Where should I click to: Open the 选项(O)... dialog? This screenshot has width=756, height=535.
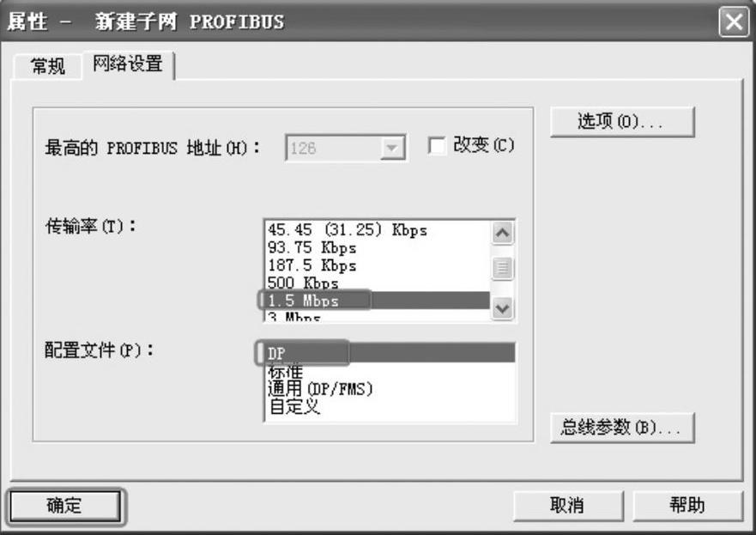coord(622,122)
